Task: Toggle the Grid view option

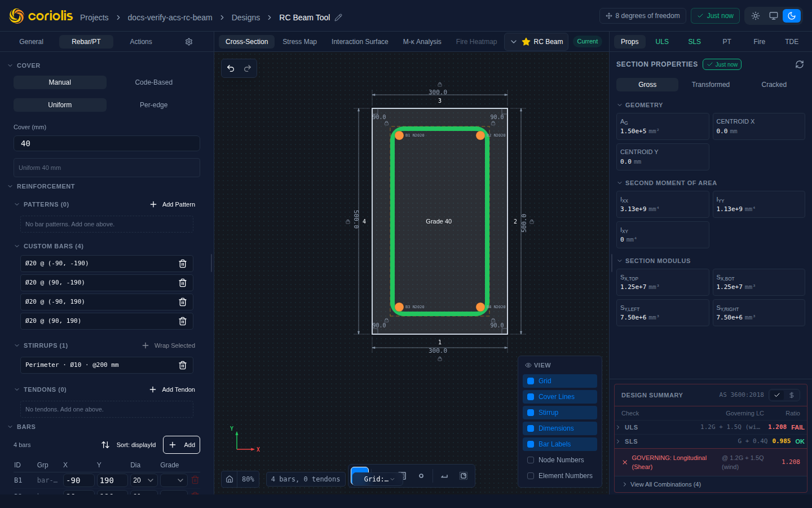Action: 560,381
